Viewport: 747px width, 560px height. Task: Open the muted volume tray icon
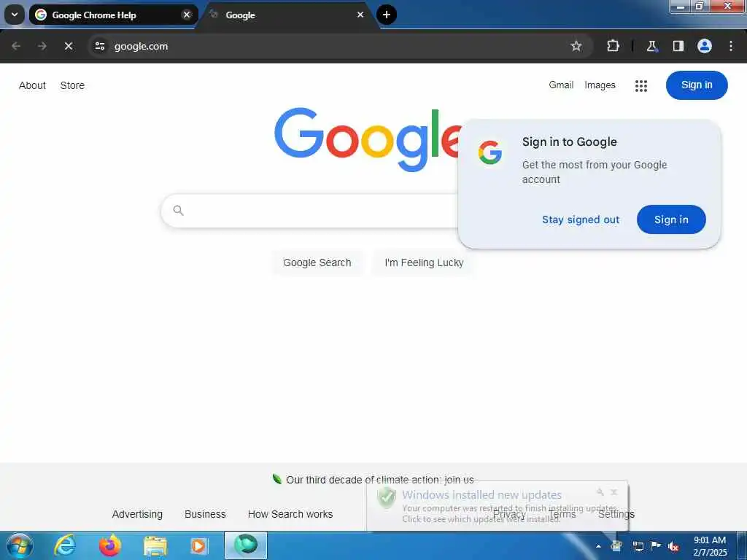[x=673, y=546]
